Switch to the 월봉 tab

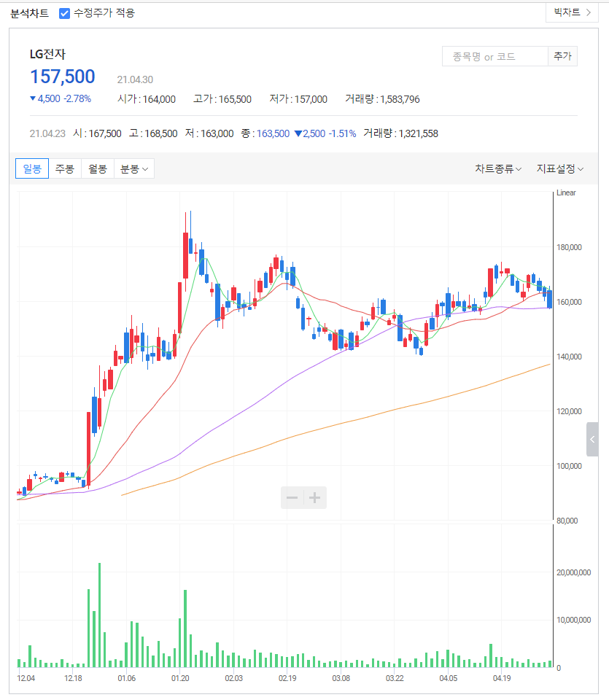[97, 168]
